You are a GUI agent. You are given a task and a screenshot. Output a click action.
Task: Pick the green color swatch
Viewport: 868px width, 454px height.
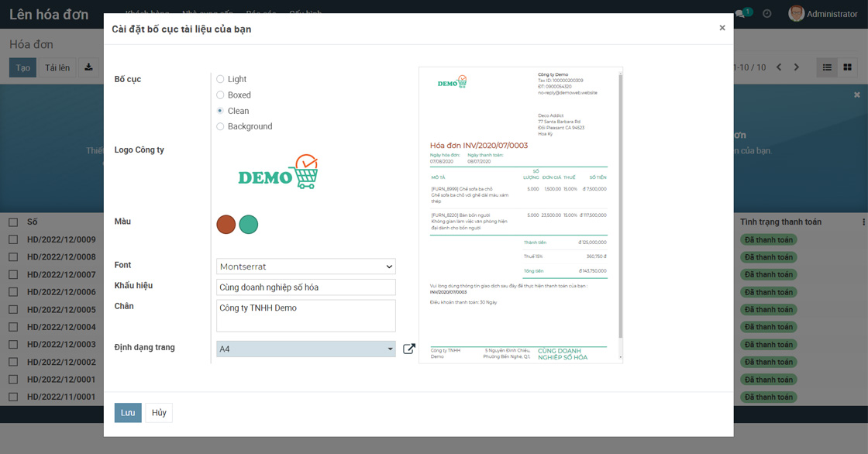(x=248, y=225)
